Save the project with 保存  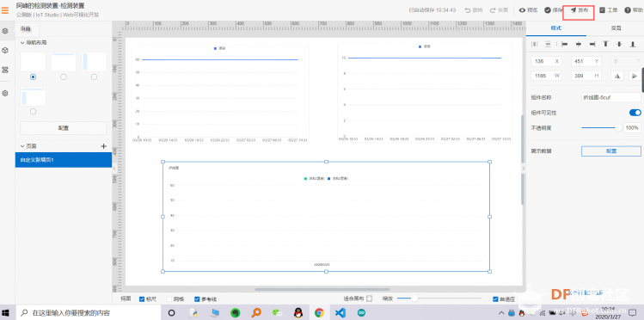(x=553, y=10)
